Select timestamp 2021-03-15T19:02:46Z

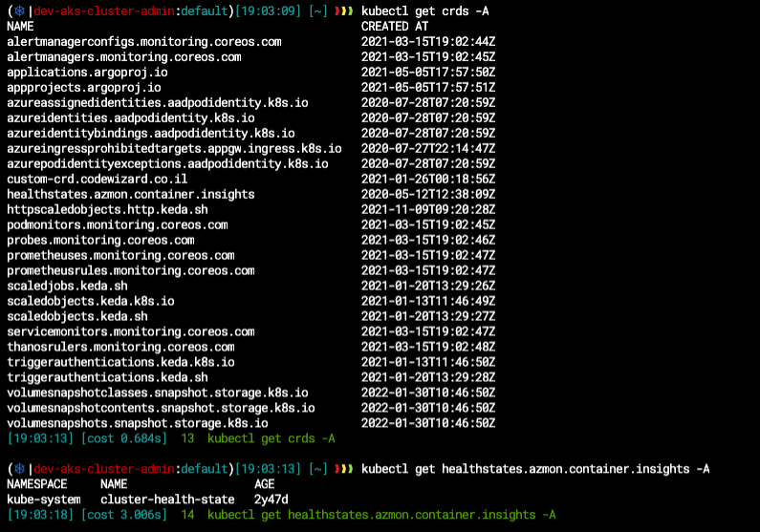[x=428, y=240]
